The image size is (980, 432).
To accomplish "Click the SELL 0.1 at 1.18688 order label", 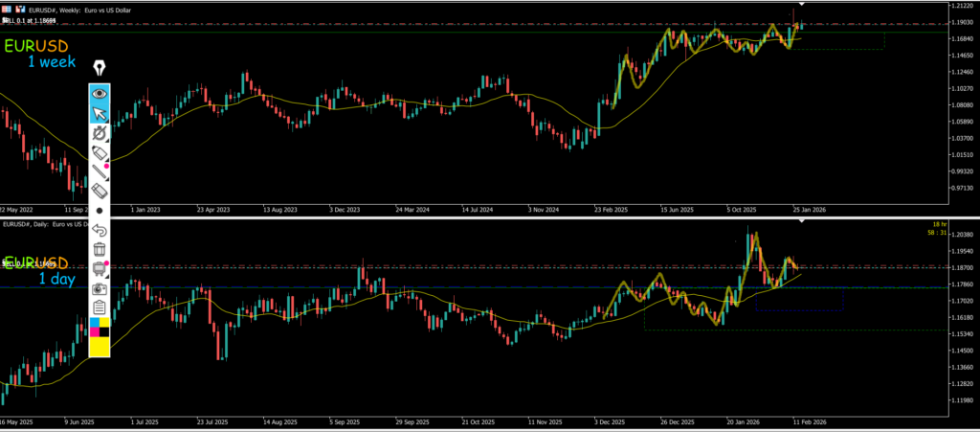I will [x=29, y=20].
